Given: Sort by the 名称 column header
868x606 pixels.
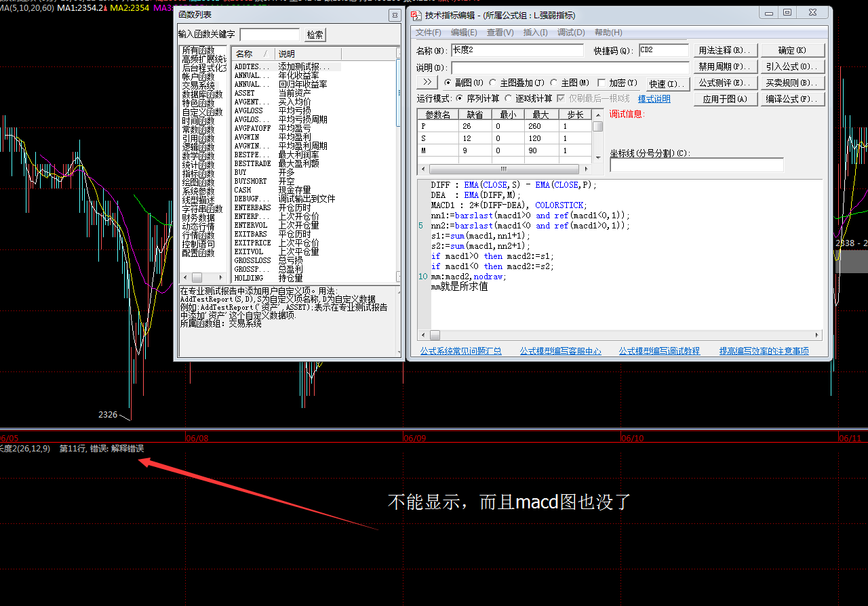Looking at the screenshot, I should pyautogui.click(x=253, y=54).
